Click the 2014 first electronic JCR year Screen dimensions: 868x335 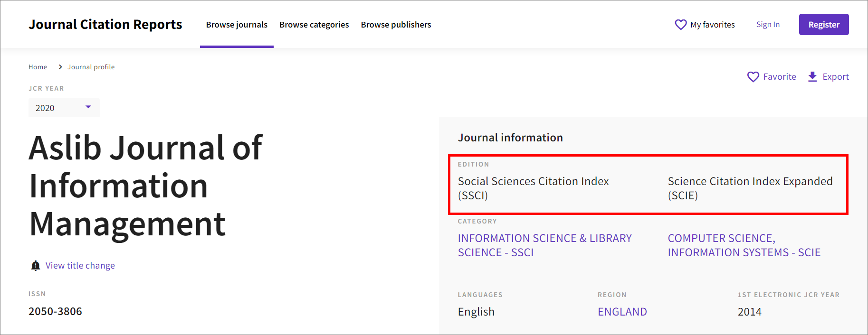coord(749,312)
